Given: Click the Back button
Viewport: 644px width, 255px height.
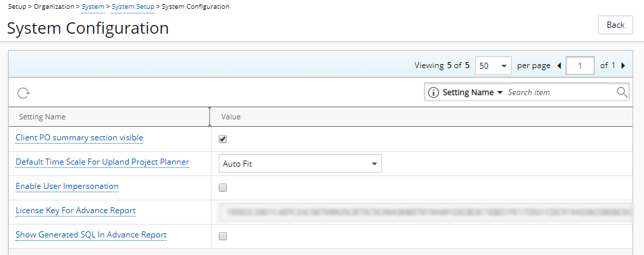Looking at the screenshot, I should 616,25.
